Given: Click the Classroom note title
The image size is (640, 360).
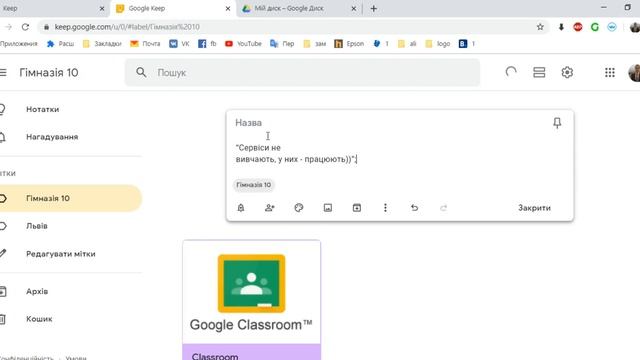Looking at the screenshot, I should tap(215, 356).
